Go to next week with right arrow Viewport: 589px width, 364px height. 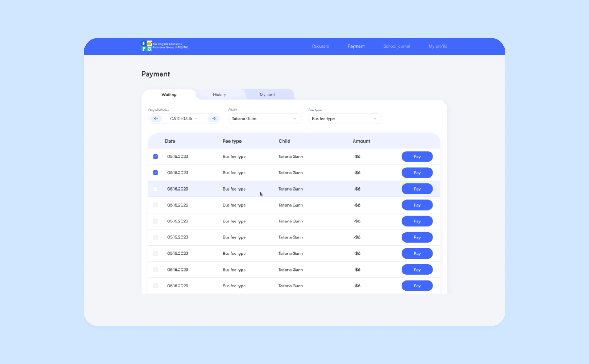pos(213,118)
